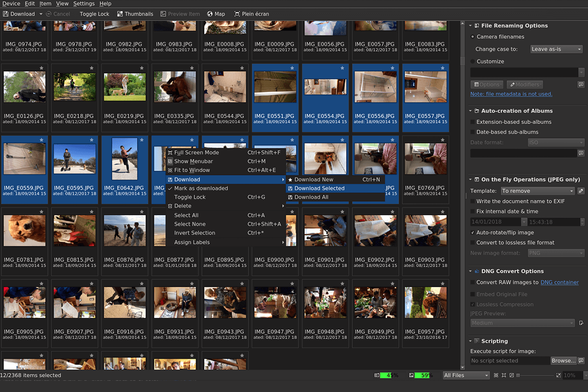Disable the Auto-rotate/flip image option
The image size is (588, 392).
[x=472, y=232]
